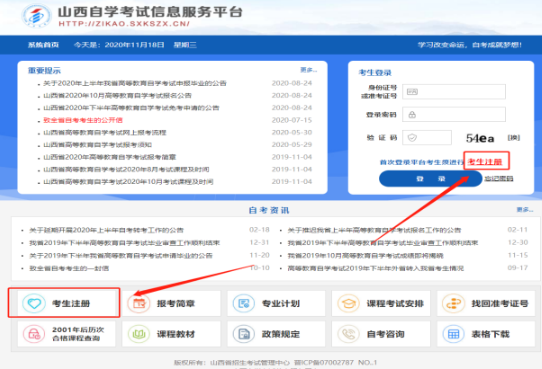Open the 报考简章 calendar icon
The height and width of the screenshot is (369, 542).
pyautogui.click(x=139, y=303)
